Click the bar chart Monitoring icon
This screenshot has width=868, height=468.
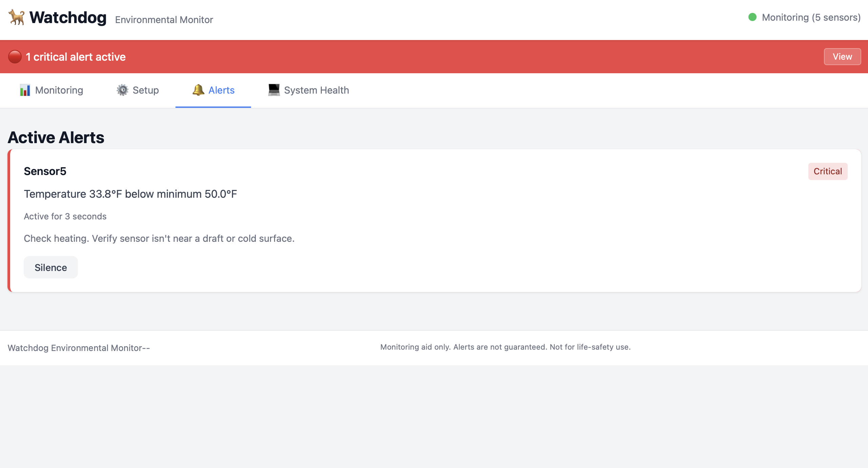pos(25,90)
